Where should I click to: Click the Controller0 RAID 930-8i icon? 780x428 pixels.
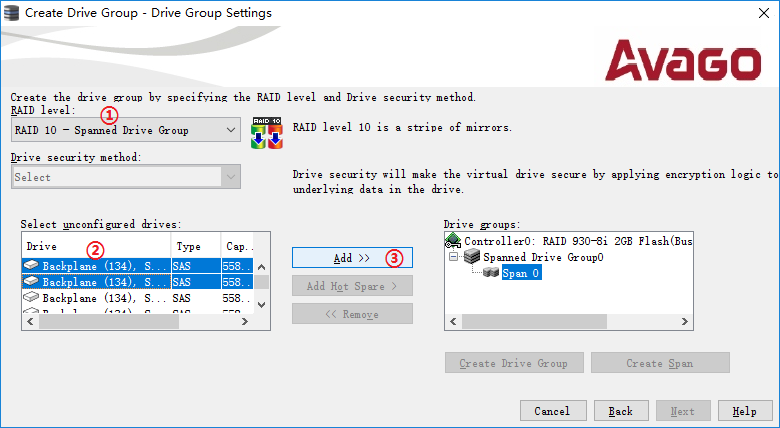(453, 241)
